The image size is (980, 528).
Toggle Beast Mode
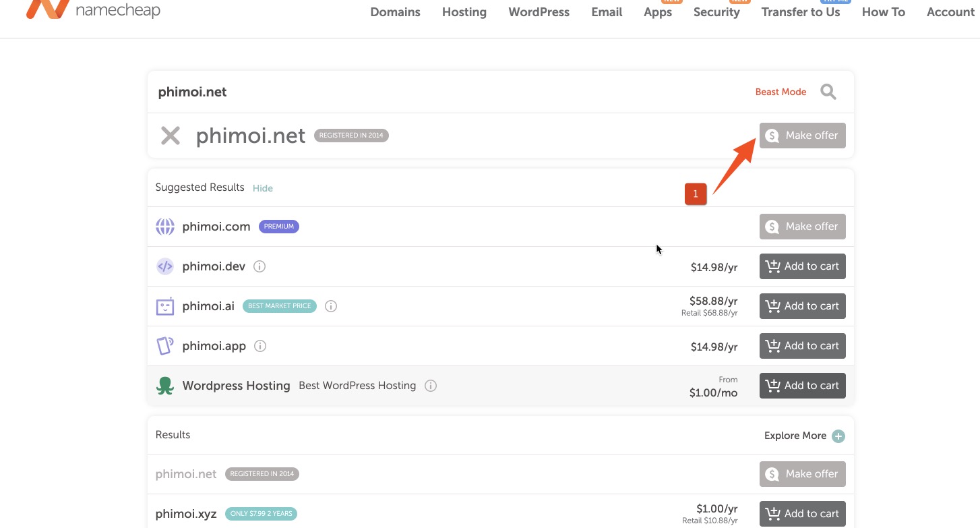[780, 92]
